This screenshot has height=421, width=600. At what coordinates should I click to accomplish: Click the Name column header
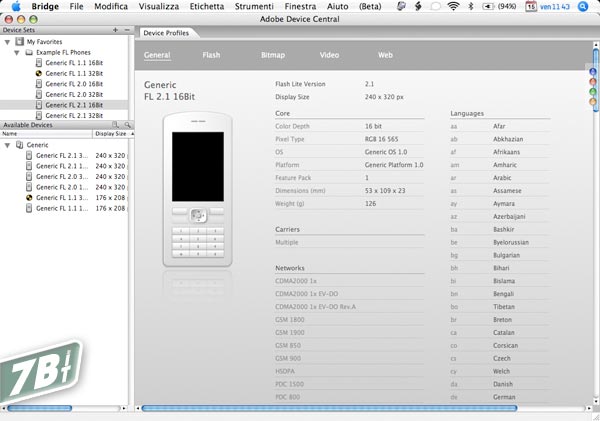click(46, 134)
